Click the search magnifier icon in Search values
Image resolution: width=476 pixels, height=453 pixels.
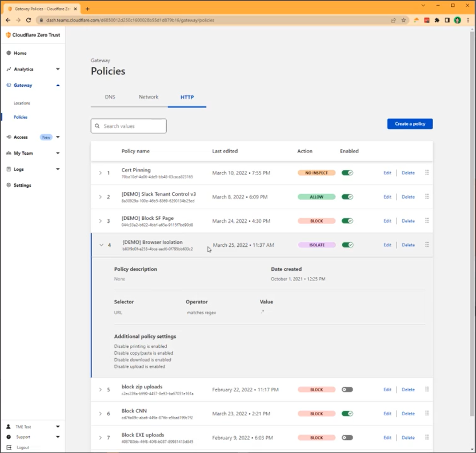[x=97, y=126]
